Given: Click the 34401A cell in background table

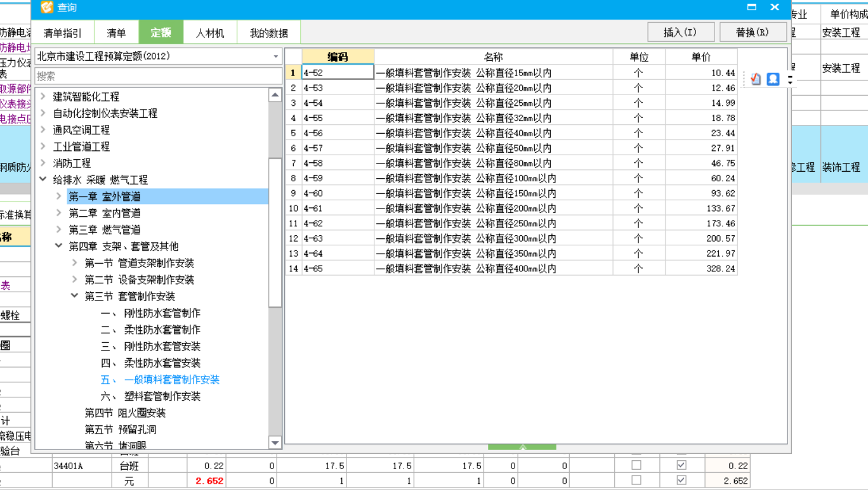Looking at the screenshot, I should click(81, 465).
